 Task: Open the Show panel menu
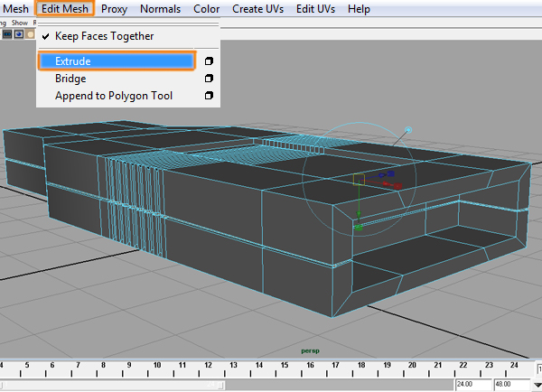19,23
